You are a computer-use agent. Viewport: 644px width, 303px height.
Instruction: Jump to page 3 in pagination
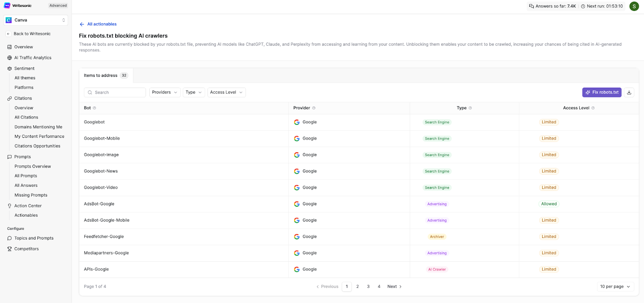click(368, 287)
